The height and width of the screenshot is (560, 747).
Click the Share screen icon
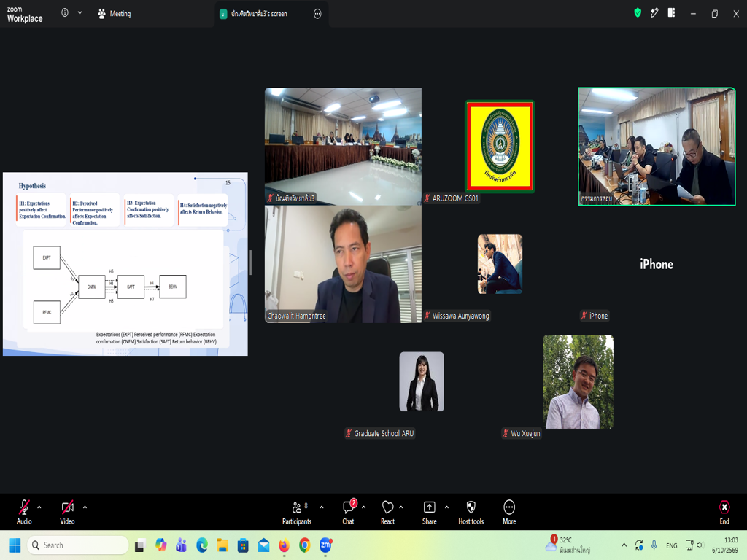click(x=429, y=507)
